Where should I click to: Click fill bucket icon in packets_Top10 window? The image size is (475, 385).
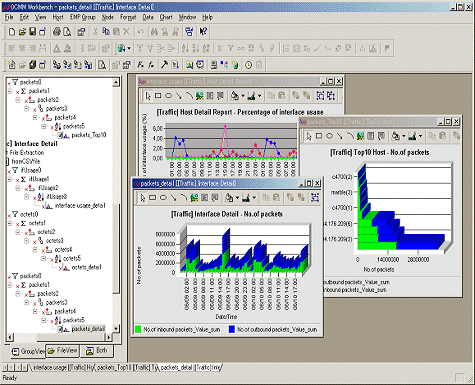click(x=395, y=136)
